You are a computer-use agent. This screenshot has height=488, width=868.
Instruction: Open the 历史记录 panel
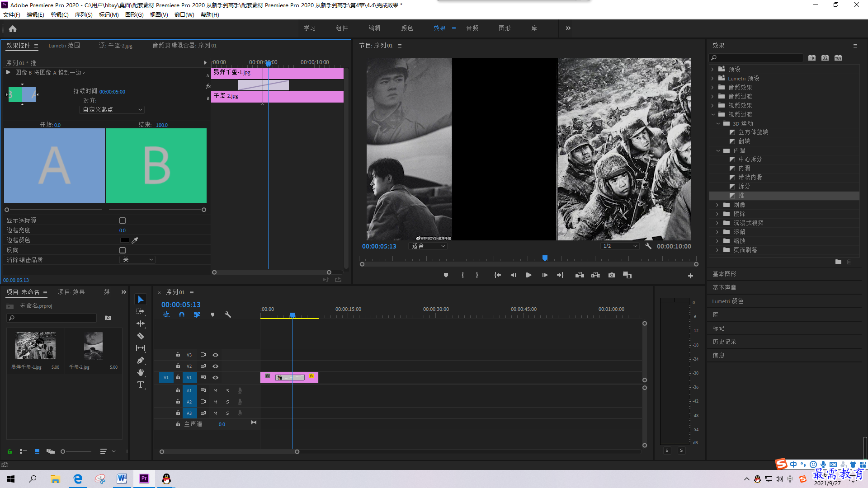(x=724, y=342)
